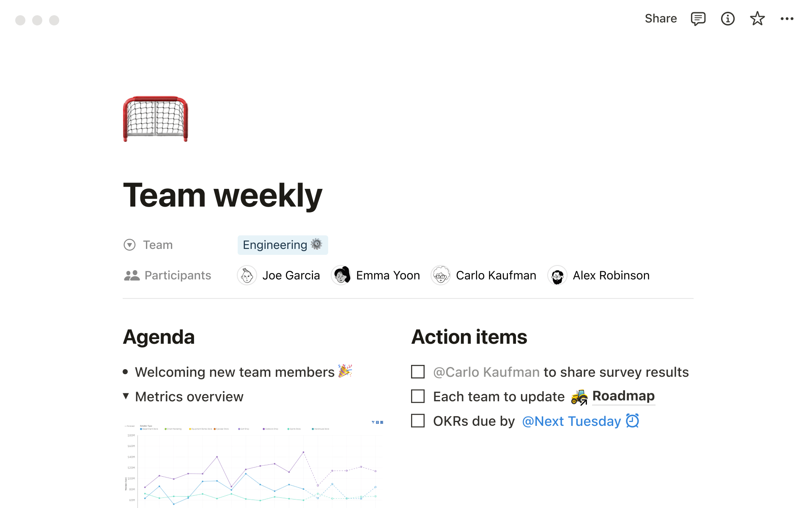Expand the chart view in agenda
The width and height of the screenshot is (812, 508).
(382, 421)
